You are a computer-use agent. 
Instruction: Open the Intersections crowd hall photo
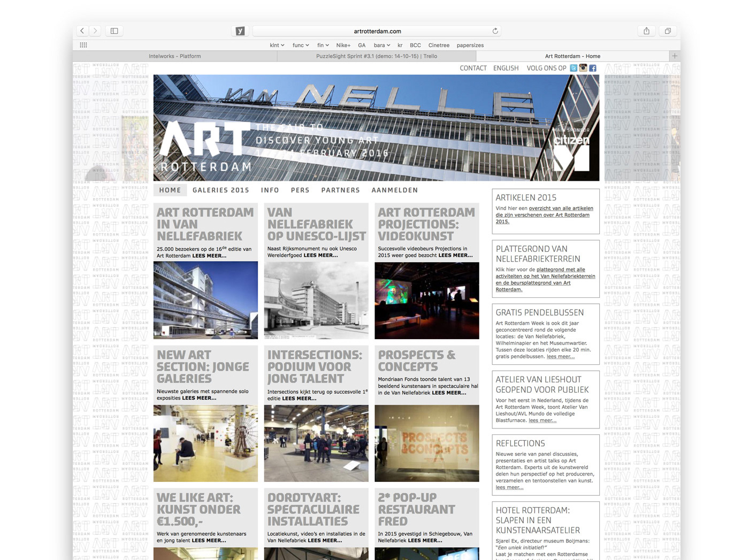point(316,443)
